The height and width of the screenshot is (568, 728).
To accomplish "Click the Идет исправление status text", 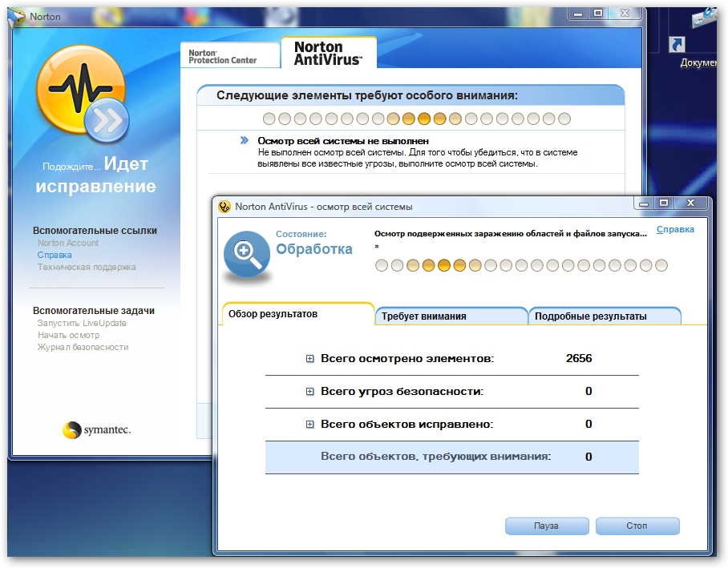I will click(96, 175).
